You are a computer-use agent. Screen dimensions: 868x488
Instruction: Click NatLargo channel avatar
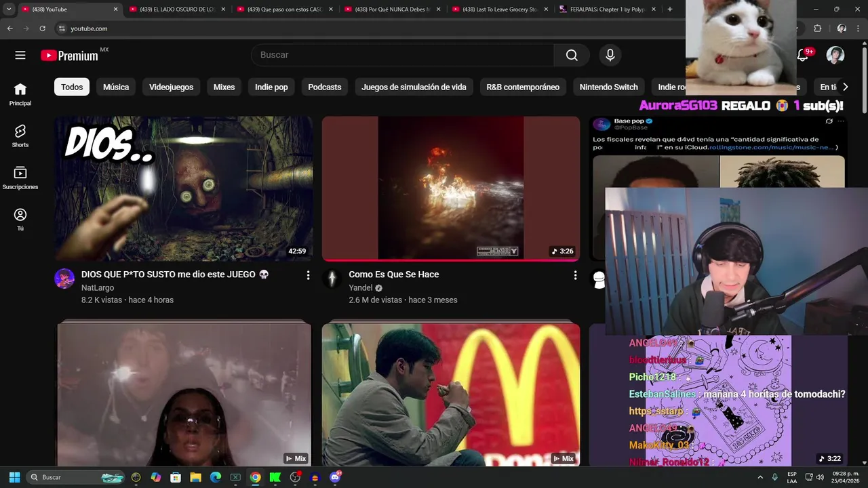[64, 279]
